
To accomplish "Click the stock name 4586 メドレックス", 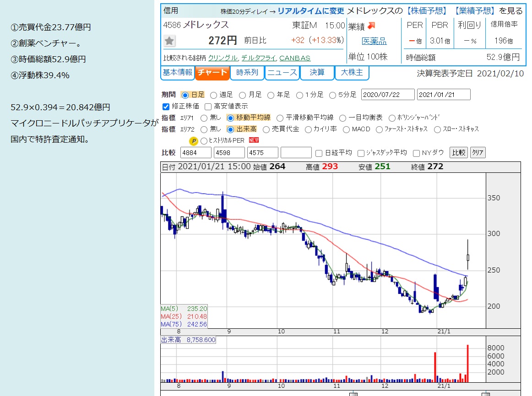I will [x=196, y=25].
